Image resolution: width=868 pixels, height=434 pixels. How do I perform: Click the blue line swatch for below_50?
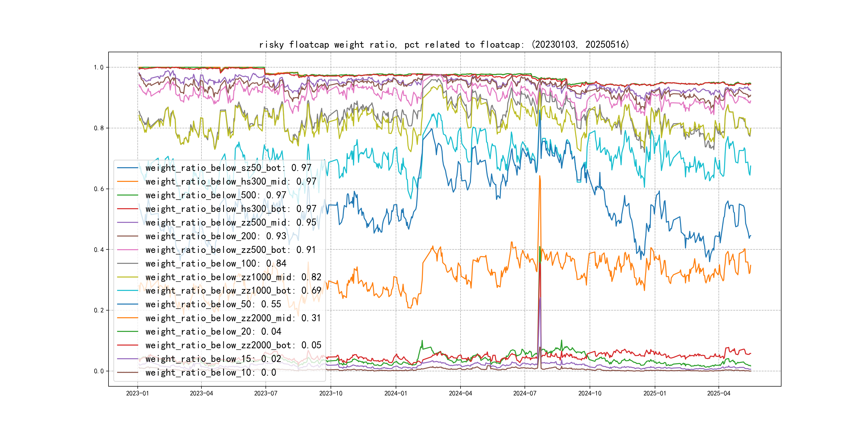(x=127, y=304)
